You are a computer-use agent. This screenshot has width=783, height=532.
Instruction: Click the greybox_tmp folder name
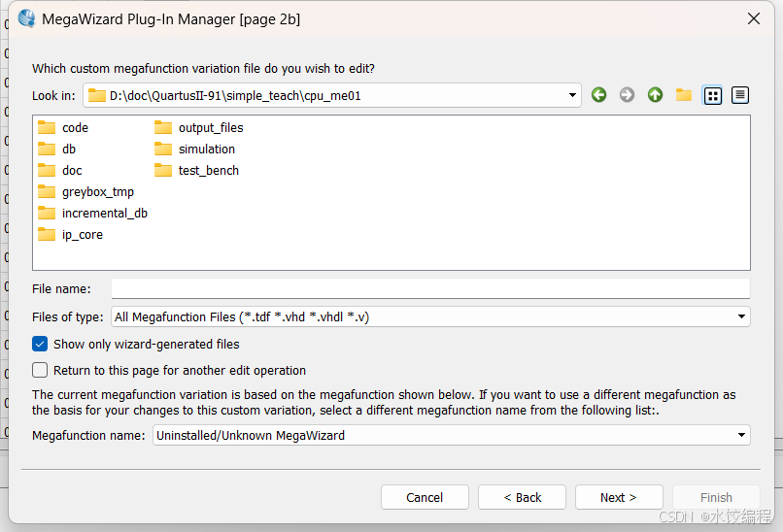[98, 191]
